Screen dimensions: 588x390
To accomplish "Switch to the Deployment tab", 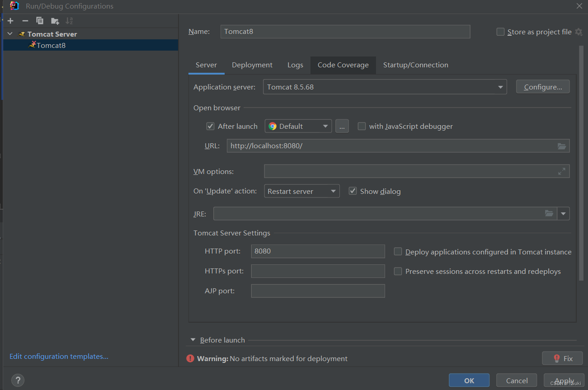I will coord(252,65).
